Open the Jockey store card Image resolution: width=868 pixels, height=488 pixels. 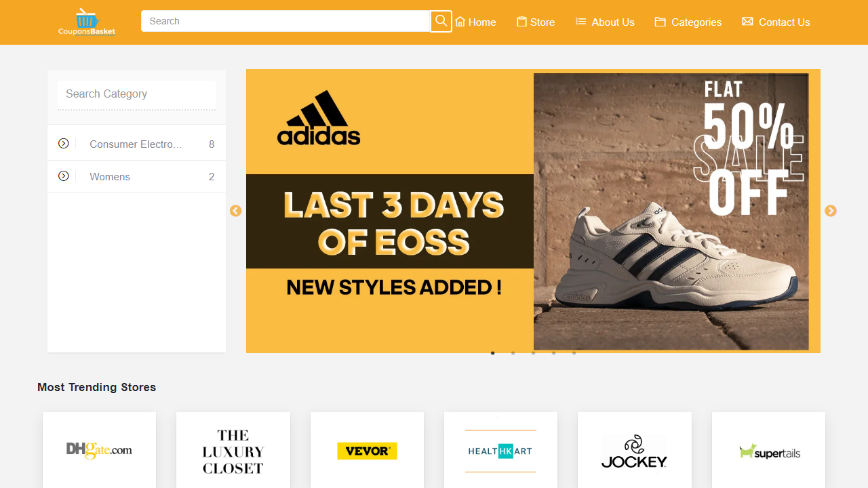click(x=634, y=450)
